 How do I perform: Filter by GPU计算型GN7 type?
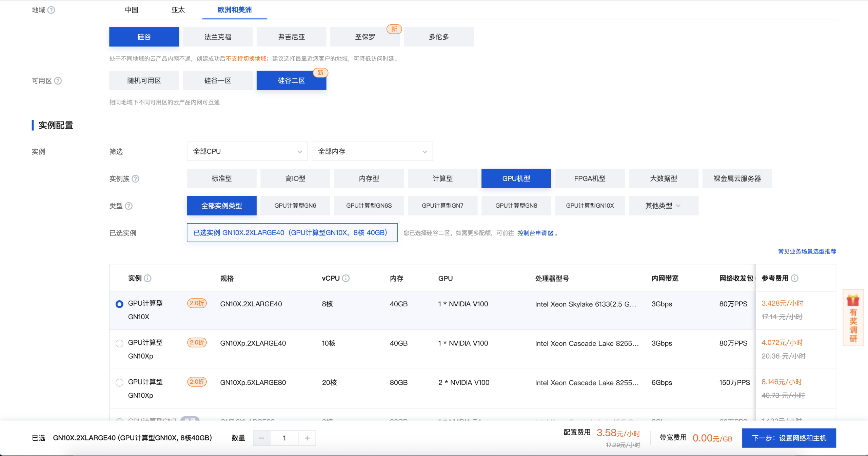pyautogui.click(x=442, y=206)
